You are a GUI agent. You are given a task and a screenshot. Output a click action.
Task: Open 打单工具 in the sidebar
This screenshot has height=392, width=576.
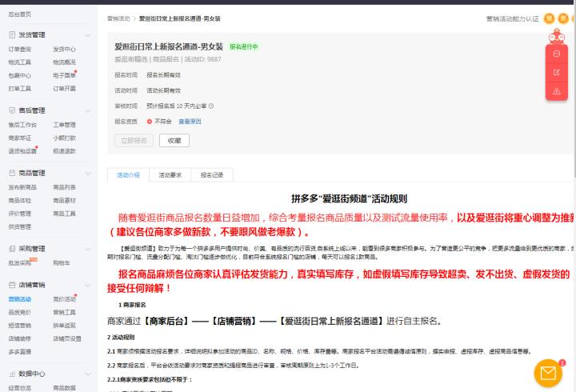20,89
